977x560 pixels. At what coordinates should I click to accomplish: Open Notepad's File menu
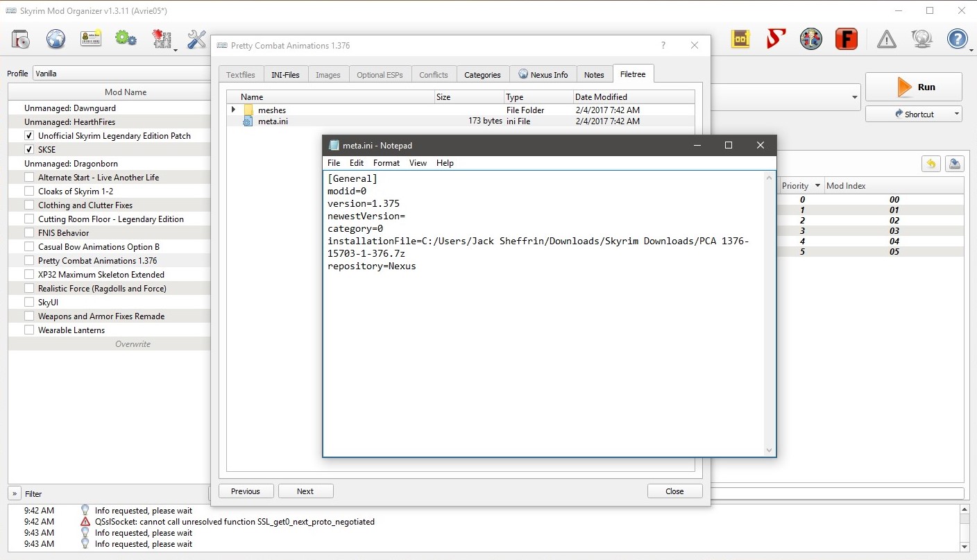[334, 163]
